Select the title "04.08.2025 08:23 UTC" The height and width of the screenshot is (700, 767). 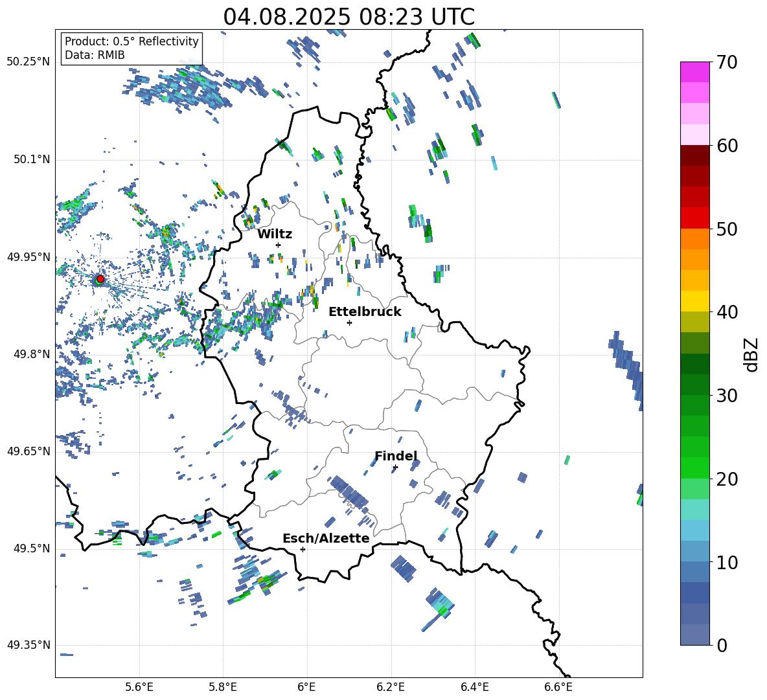[x=349, y=17]
